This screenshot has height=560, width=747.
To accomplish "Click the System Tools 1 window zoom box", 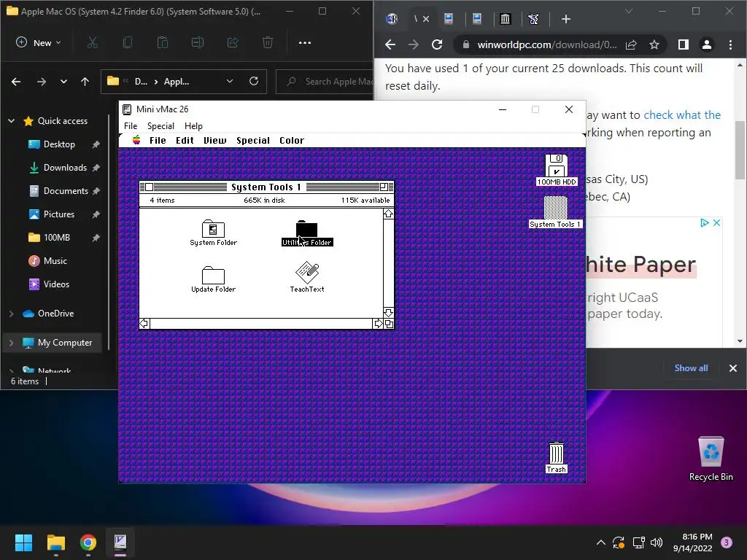I will coord(384,187).
